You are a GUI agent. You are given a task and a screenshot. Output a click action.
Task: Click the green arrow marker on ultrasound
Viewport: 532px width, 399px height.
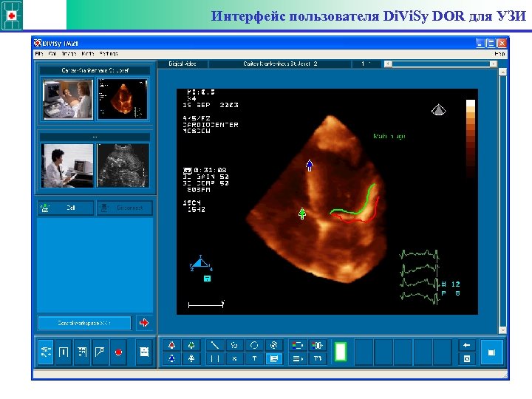click(302, 214)
